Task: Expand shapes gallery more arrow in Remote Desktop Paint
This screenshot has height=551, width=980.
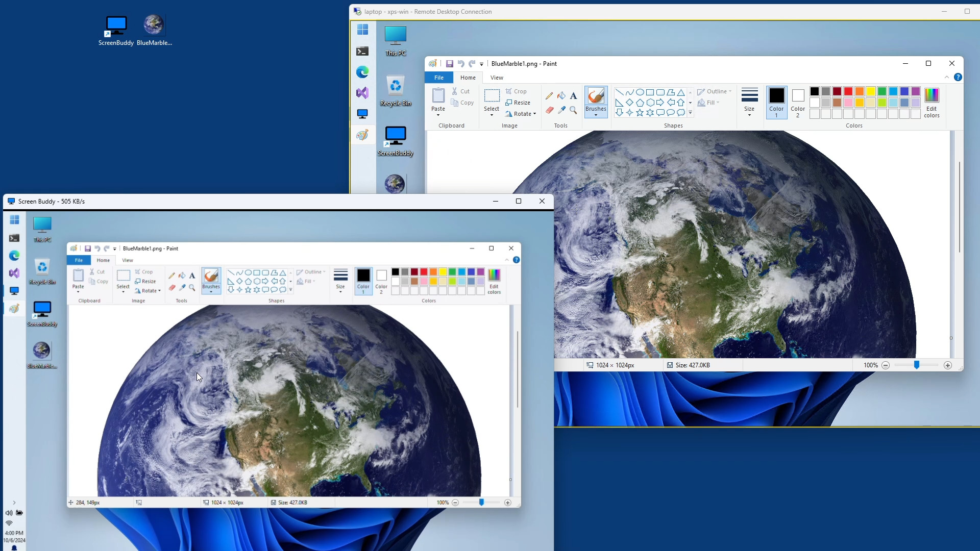Action: pyautogui.click(x=690, y=113)
